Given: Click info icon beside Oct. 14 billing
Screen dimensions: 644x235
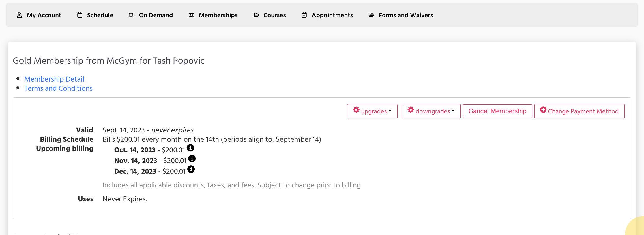Looking at the screenshot, I should coord(190,148).
